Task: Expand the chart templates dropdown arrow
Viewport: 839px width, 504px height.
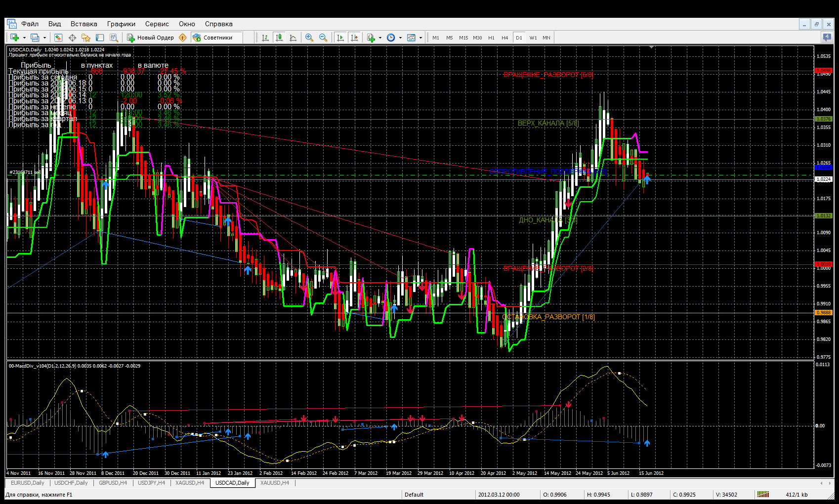Action: [x=420, y=38]
